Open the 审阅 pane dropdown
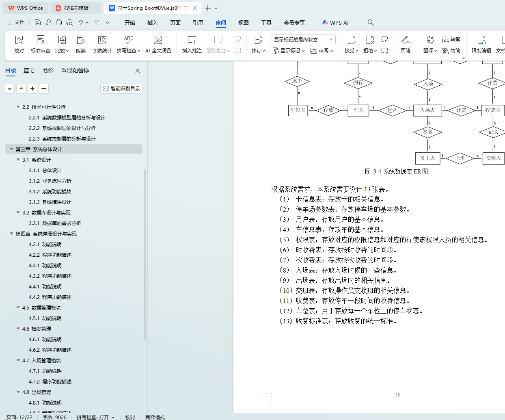This screenshot has height=420, width=505. (x=322, y=51)
